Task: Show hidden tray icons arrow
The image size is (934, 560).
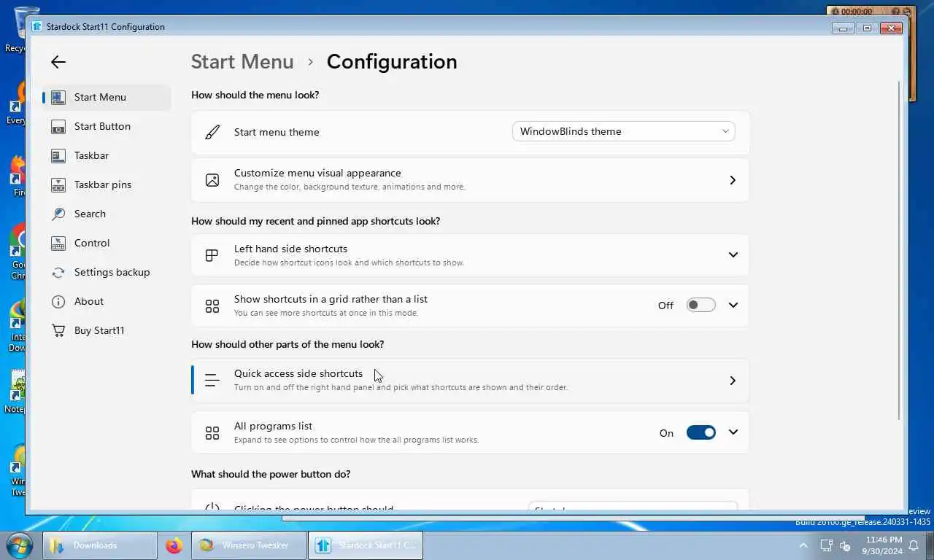Action: pos(803,545)
